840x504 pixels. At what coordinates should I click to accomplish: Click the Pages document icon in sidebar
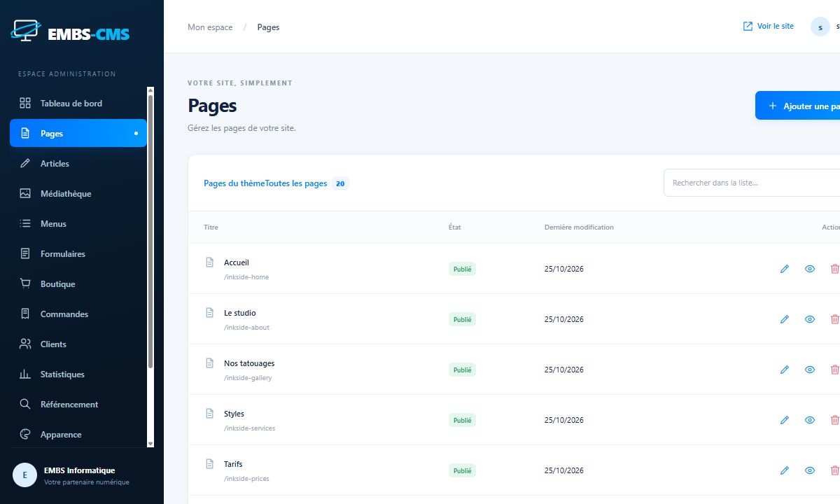point(25,133)
